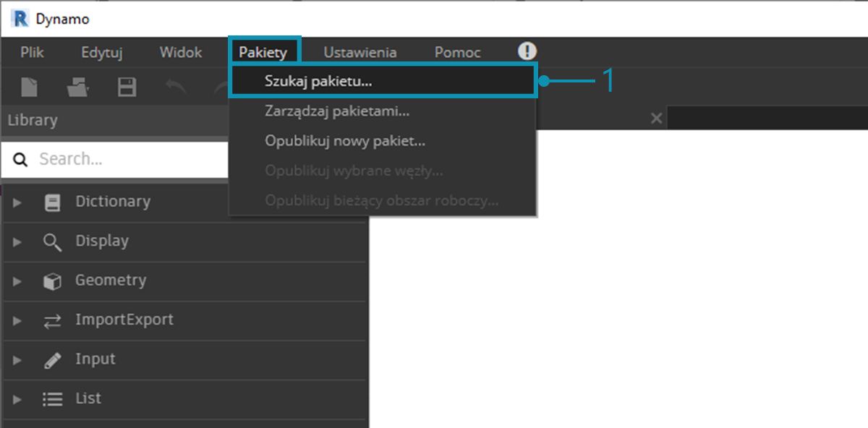Select the List label in Library
The image size is (868, 428).
coord(88,398)
